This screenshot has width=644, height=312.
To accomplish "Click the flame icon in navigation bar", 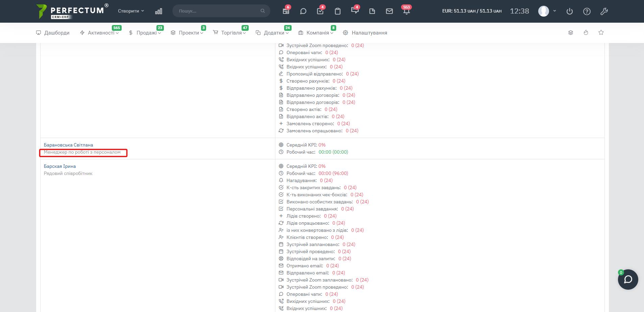I will pyautogui.click(x=586, y=32).
